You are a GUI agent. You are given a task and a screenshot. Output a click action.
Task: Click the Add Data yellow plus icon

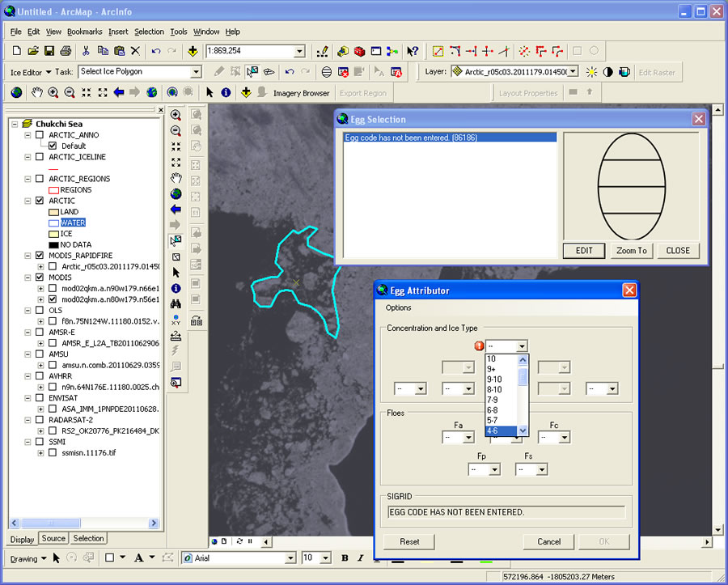[193, 51]
